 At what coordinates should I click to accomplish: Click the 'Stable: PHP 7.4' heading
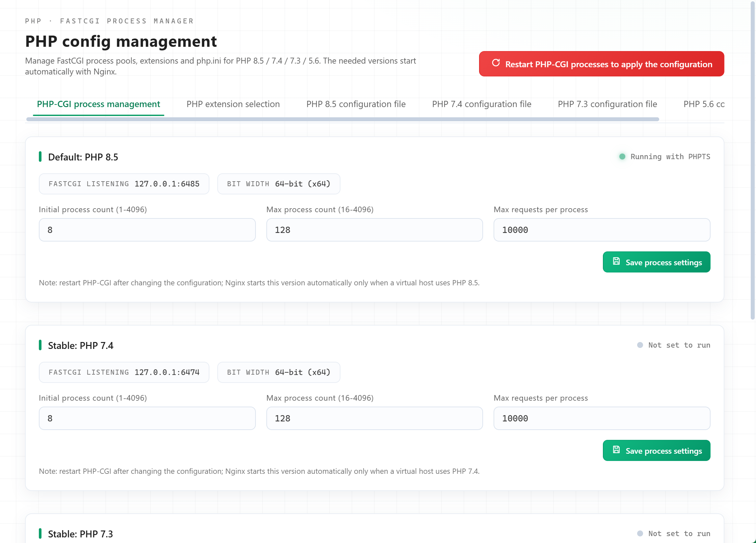[x=81, y=345]
